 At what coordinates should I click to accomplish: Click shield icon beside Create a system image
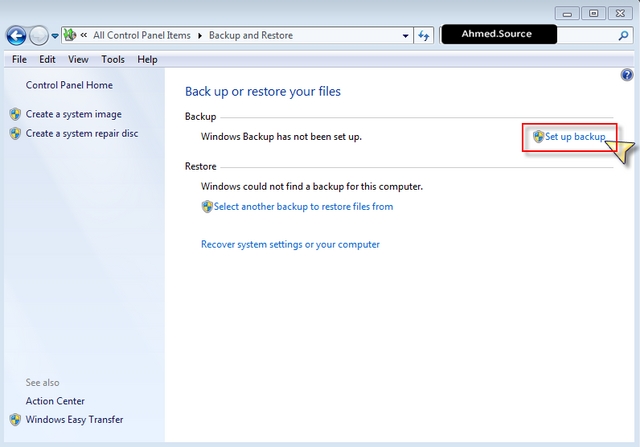(x=16, y=114)
